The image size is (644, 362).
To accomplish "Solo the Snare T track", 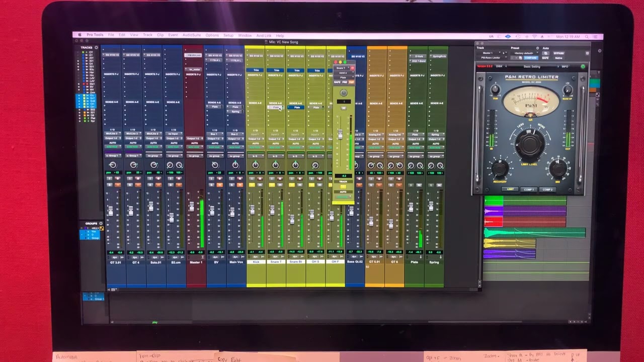I will 273,185.
